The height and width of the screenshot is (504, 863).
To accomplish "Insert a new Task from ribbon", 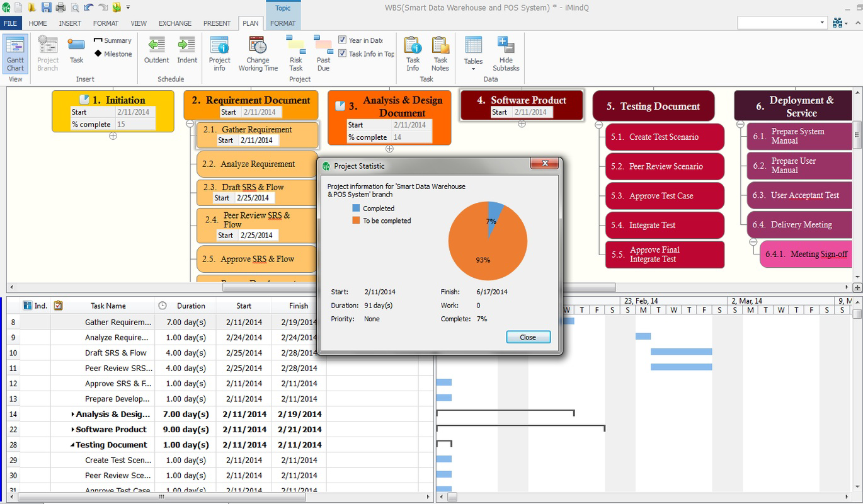I will (76, 51).
